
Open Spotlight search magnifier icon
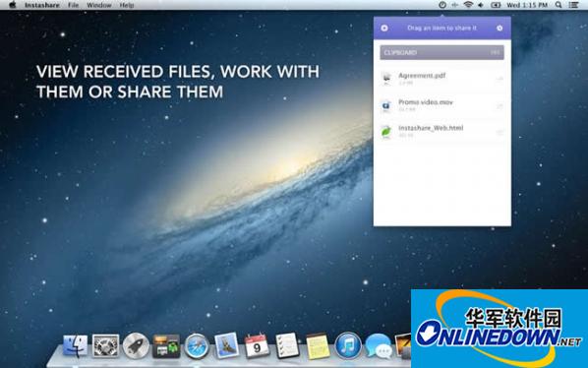point(559,5)
